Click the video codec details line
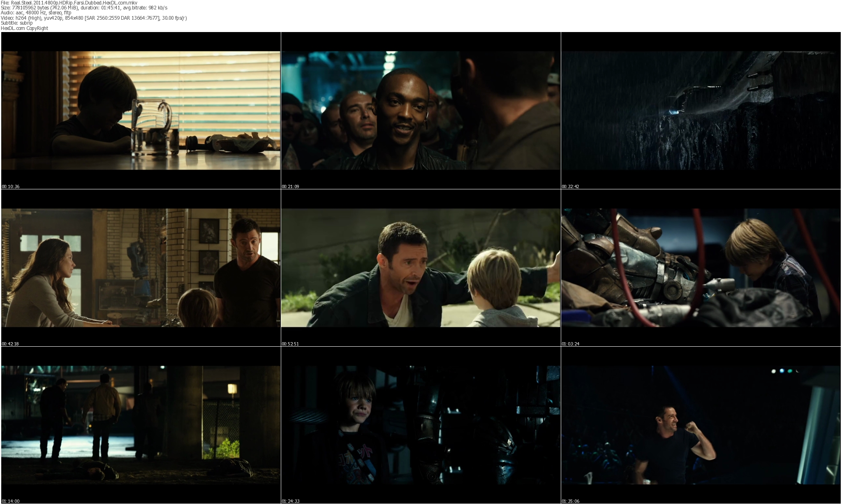Viewport: 842px width, 504px height. pos(94,18)
